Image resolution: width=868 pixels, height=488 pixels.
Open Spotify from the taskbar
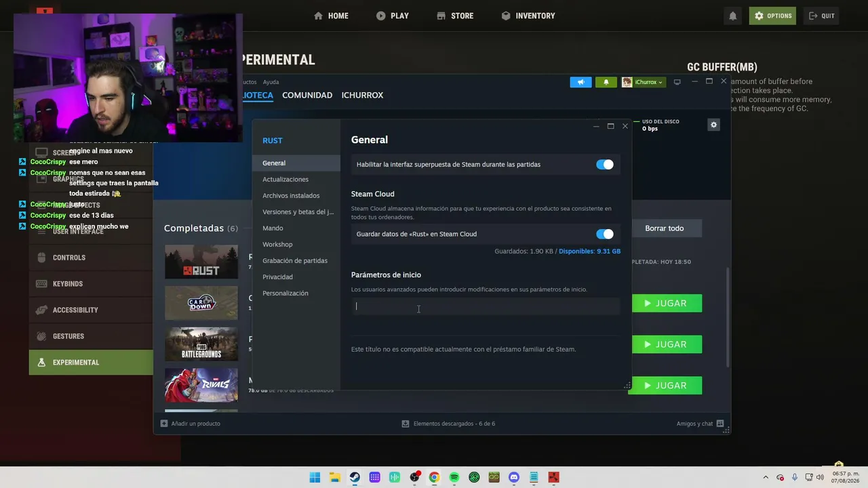pyautogui.click(x=454, y=477)
